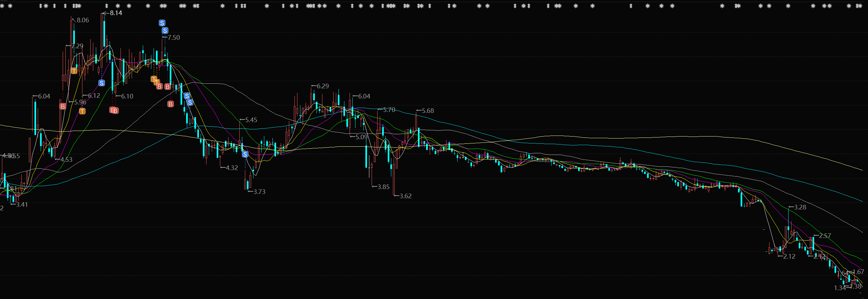
Task: Click the 4.32 price label
Action: pos(232,168)
